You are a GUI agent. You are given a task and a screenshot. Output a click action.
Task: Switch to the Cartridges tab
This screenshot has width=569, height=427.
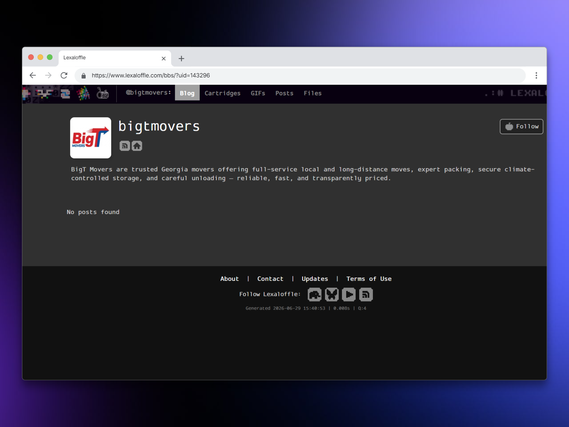click(222, 93)
